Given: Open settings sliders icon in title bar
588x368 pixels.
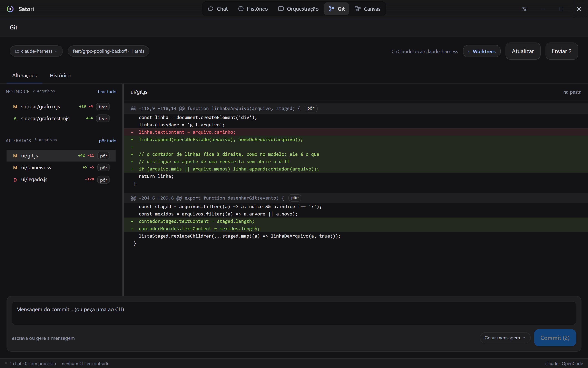Looking at the screenshot, I should pos(524,9).
